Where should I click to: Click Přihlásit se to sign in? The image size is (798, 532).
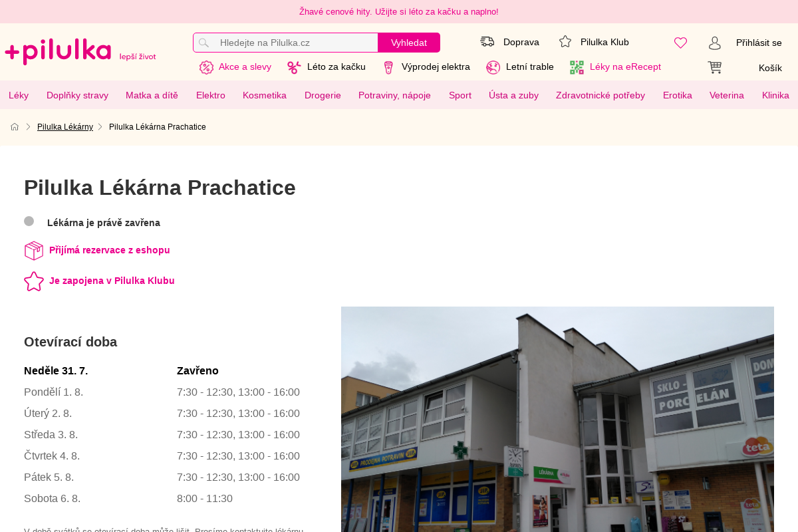[x=759, y=43]
